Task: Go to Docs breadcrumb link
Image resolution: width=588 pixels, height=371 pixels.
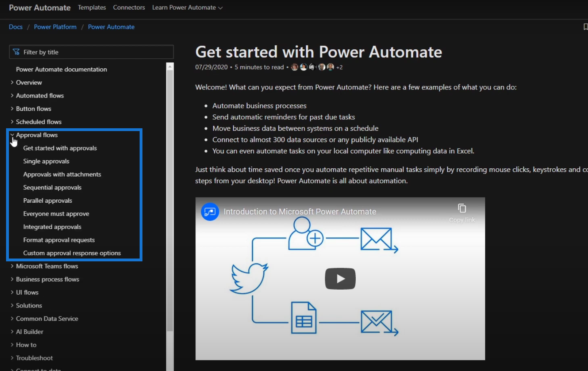Action: tap(16, 27)
